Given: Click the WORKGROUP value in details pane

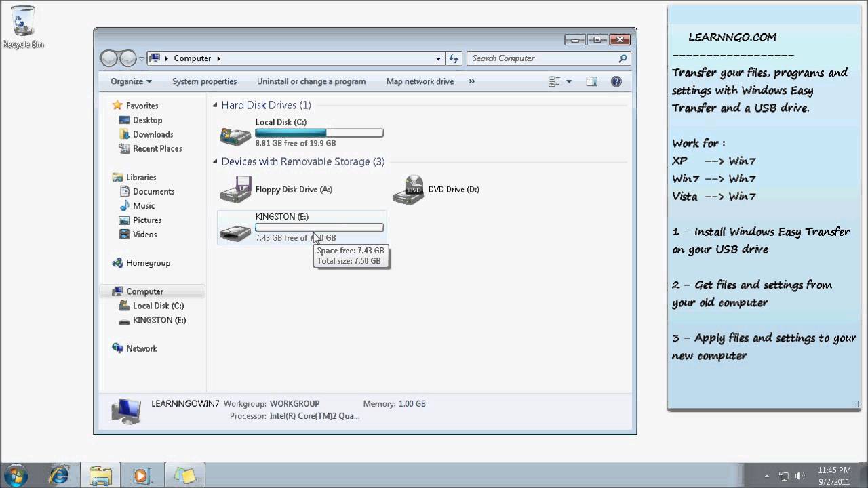Looking at the screenshot, I should [x=294, y=404].
